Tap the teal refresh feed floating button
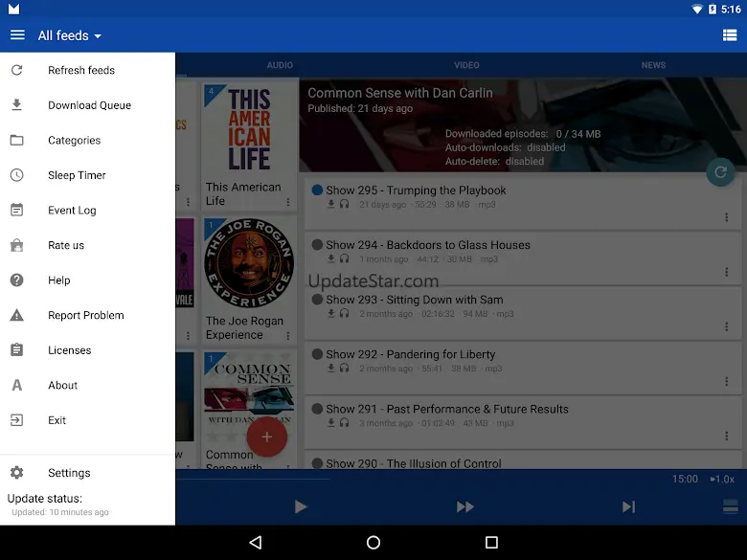 [720, 172]
